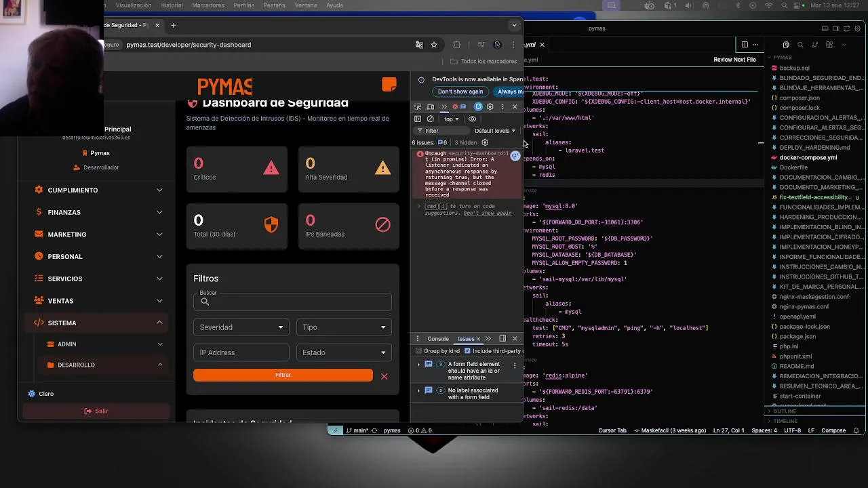The width and height of the screenshot is (868, 488).
Task: Click the AI explain icon on console error
Action: (x=515, y=156)
